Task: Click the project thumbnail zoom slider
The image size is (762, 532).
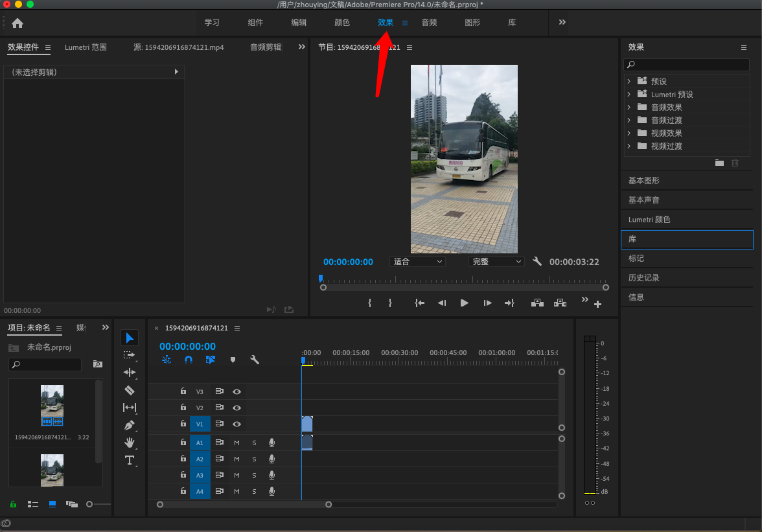Action: coord(90,504)
